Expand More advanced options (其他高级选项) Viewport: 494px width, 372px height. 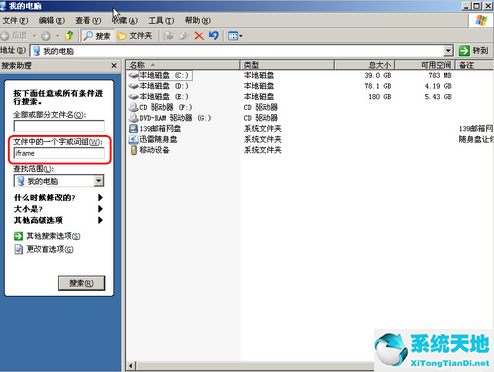point(58,220)
